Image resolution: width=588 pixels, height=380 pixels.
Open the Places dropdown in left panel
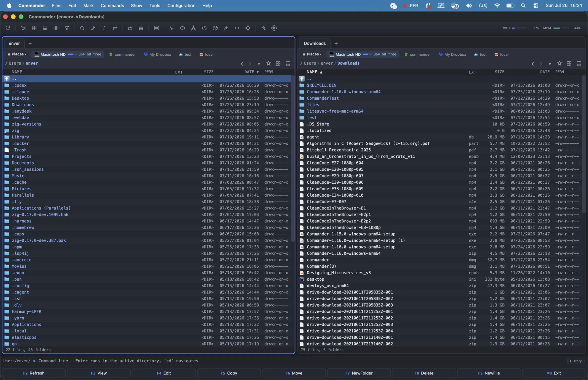pos(17,54)
